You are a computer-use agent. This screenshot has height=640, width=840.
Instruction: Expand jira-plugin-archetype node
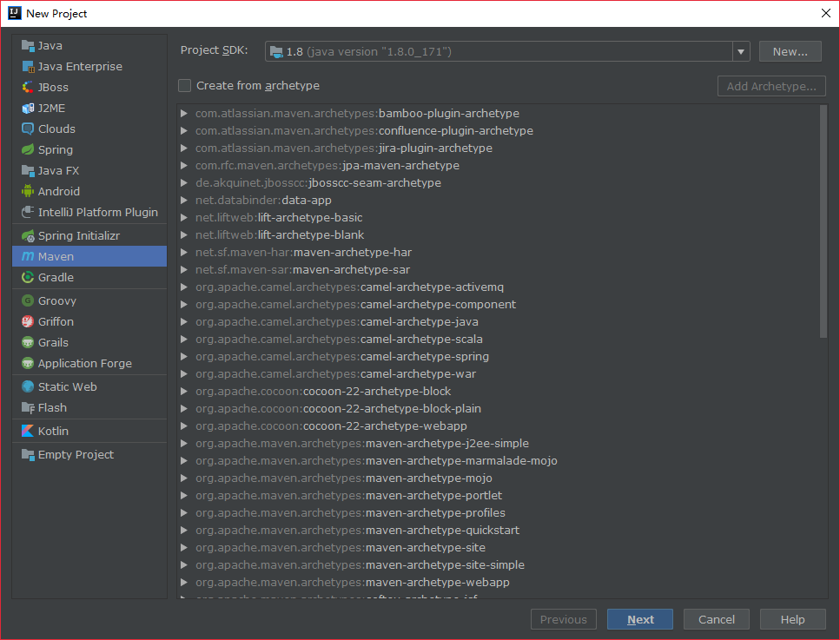184,148
